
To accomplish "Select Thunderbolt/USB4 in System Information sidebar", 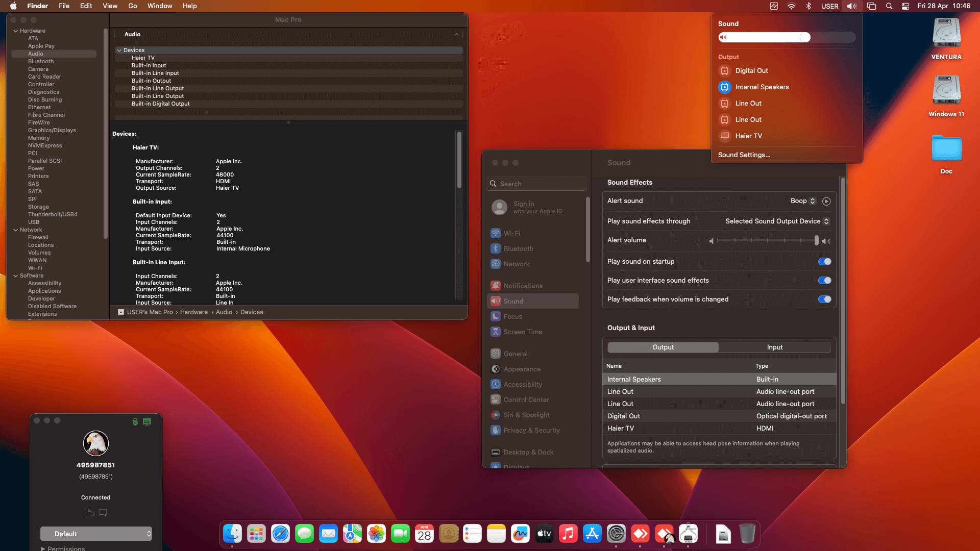I will (53, 215).
